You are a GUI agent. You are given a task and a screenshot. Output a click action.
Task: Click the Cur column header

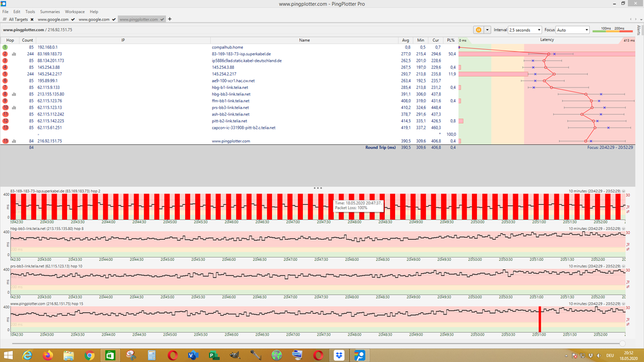pos(436,40)
